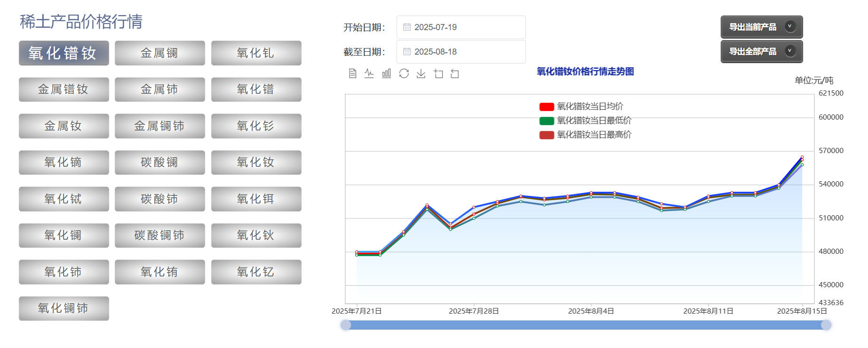This screenshot has width=868, height=348.
Task: Toggle the 氧化镨钕当日均价 legend series
Action: (581, 106)
